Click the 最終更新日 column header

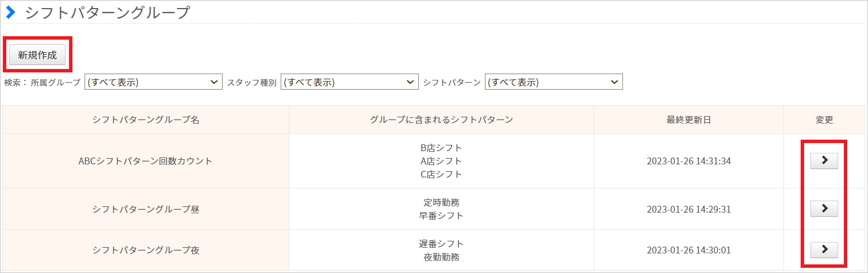point(689,120)
